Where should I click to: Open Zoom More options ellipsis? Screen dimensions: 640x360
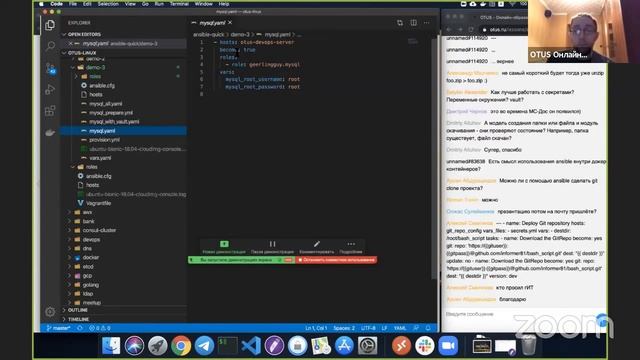351,244
